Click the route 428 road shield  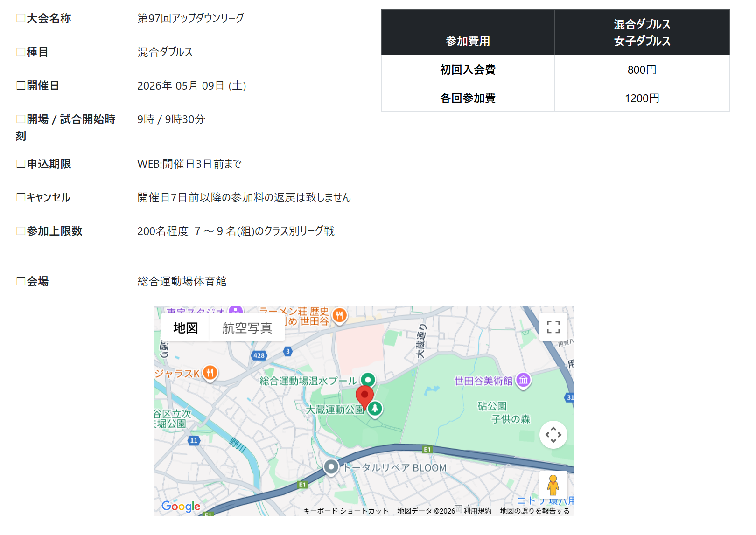point(259,355)
